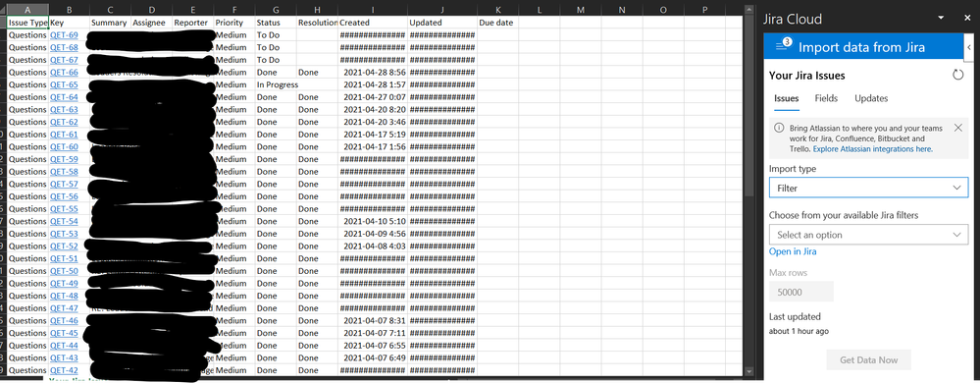Select the Due date header cell
The image size is (980, 383).
(497, 23)
